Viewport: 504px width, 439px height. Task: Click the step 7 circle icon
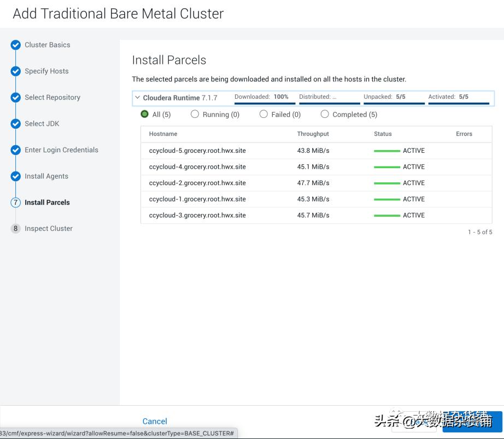click(15, 202)
